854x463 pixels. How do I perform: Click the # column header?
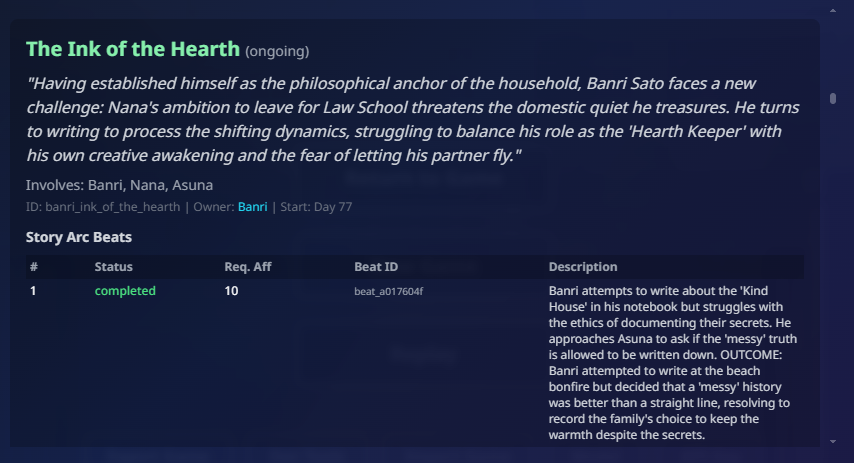click(x=34, y=267)
